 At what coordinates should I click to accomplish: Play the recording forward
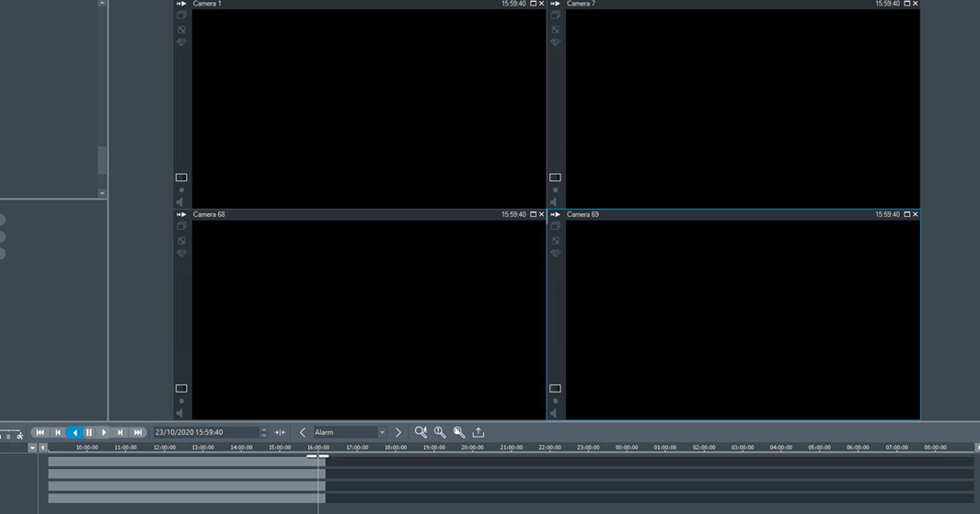coord(104,432)
